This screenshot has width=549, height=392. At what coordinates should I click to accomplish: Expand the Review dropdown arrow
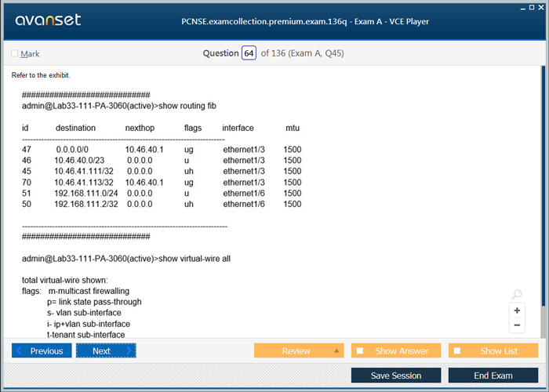[337, 351]
